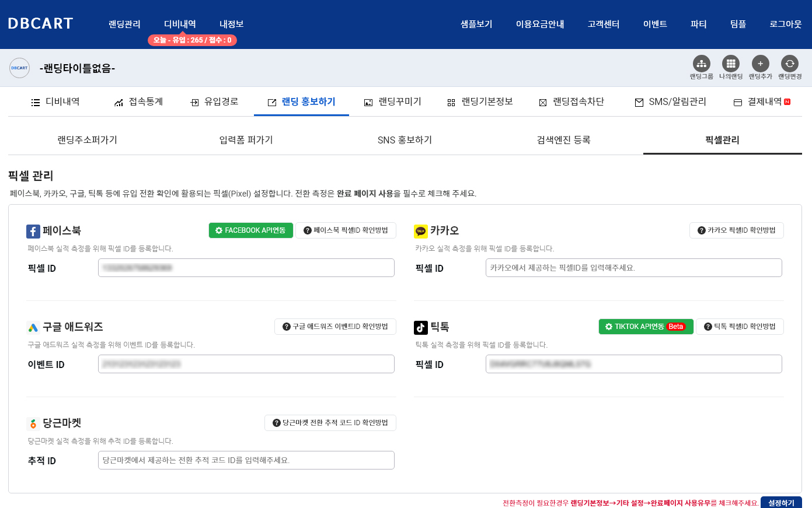Click the 랜딩추가 plus icon
This screenshot has height=508, width=812.
[x=760, y=64]
